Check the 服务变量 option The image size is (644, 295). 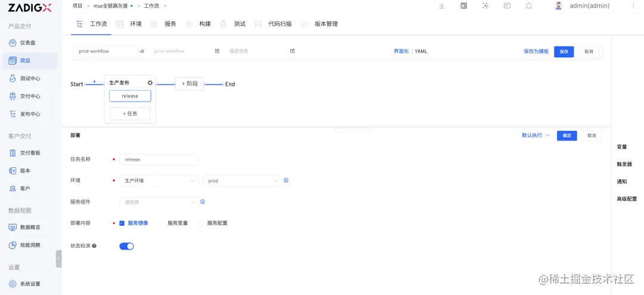click(162, 223)
